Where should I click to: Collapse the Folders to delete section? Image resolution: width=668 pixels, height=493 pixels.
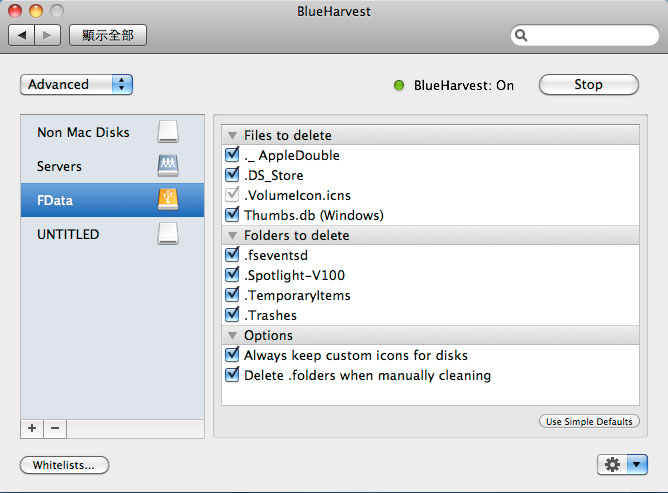click(232, 235)
